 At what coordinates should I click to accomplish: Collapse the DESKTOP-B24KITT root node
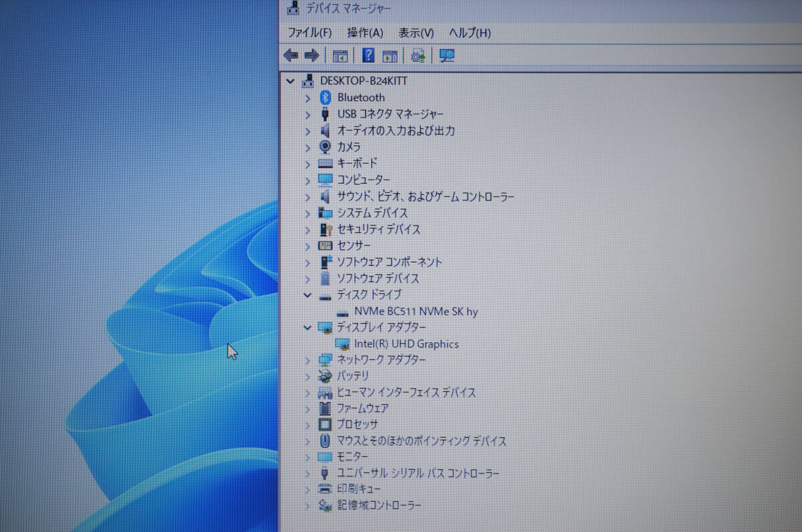click(289, 81)
